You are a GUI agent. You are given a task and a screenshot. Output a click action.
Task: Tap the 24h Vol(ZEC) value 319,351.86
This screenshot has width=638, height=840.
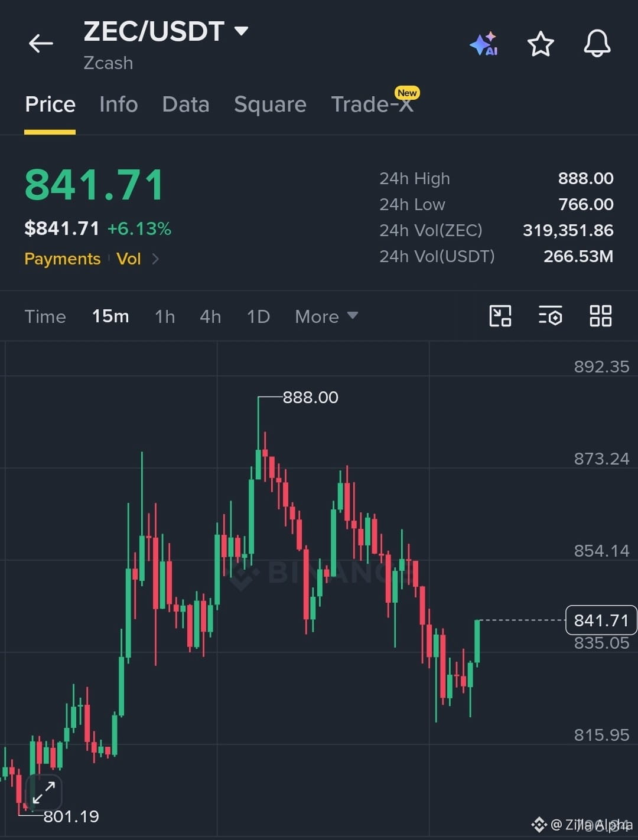568,230
